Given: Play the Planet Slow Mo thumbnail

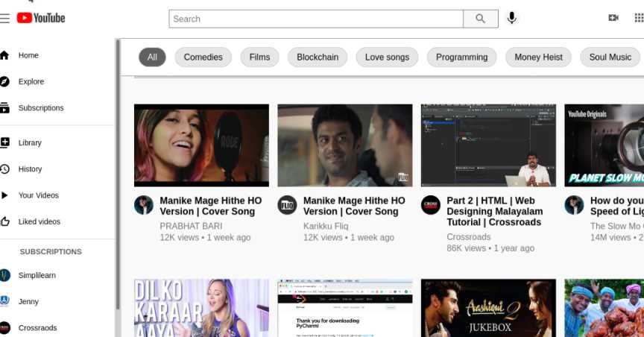Looking at the screenshot, I should [604, 145].
